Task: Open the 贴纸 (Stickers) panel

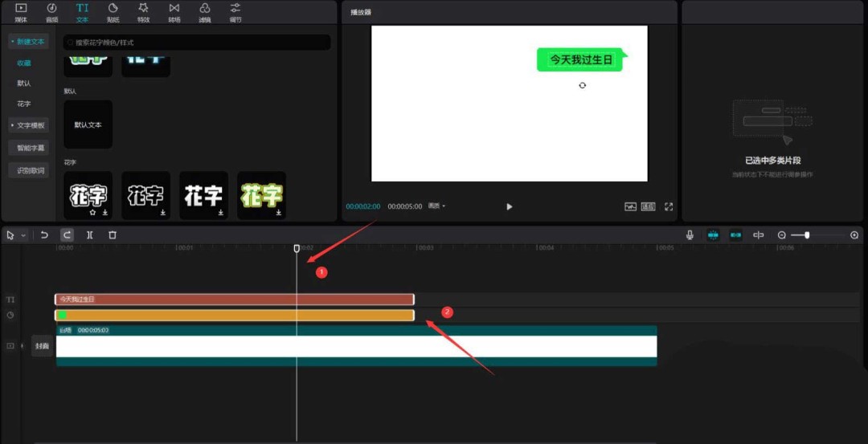Action: pos(113,11)
